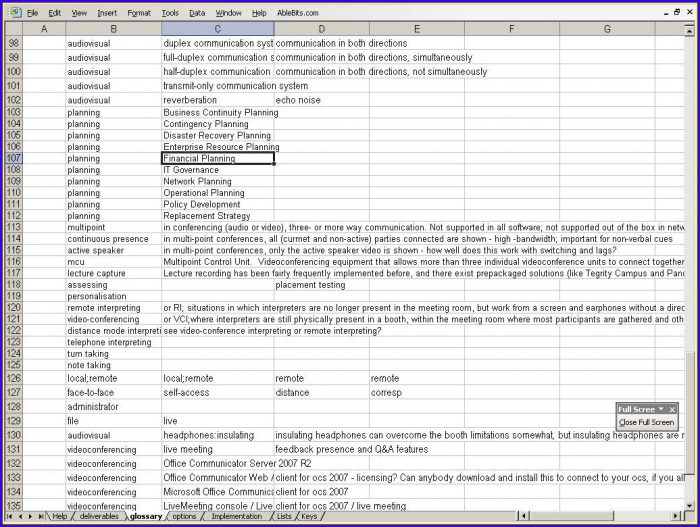Select cell 'placement testing'
The image size is (700, 527).
click(321, 285)
